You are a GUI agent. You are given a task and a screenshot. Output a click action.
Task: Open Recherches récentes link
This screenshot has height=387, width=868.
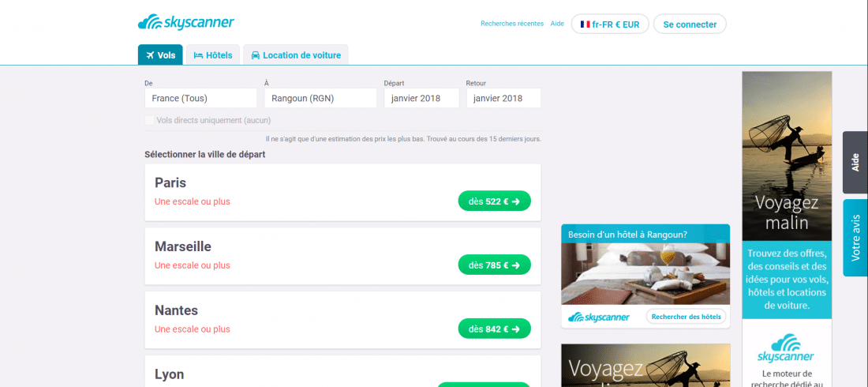[512, 24]
